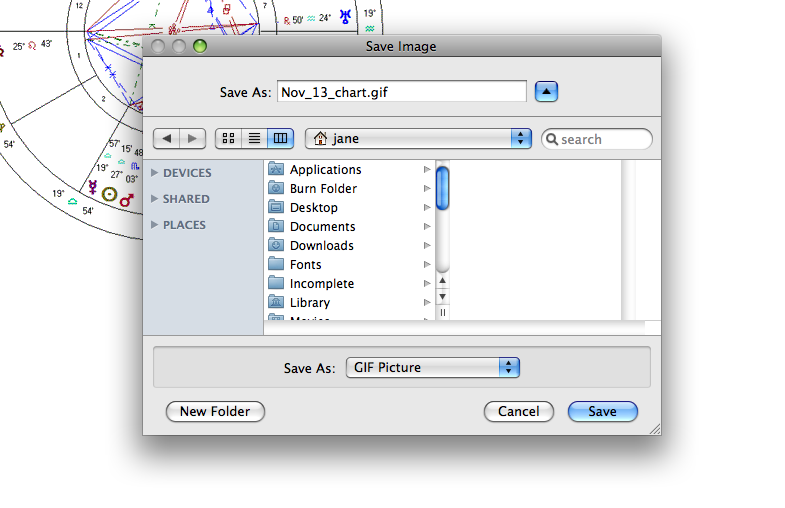
Task: Click the home icon in location dropdown
Action: pos(320,138)
